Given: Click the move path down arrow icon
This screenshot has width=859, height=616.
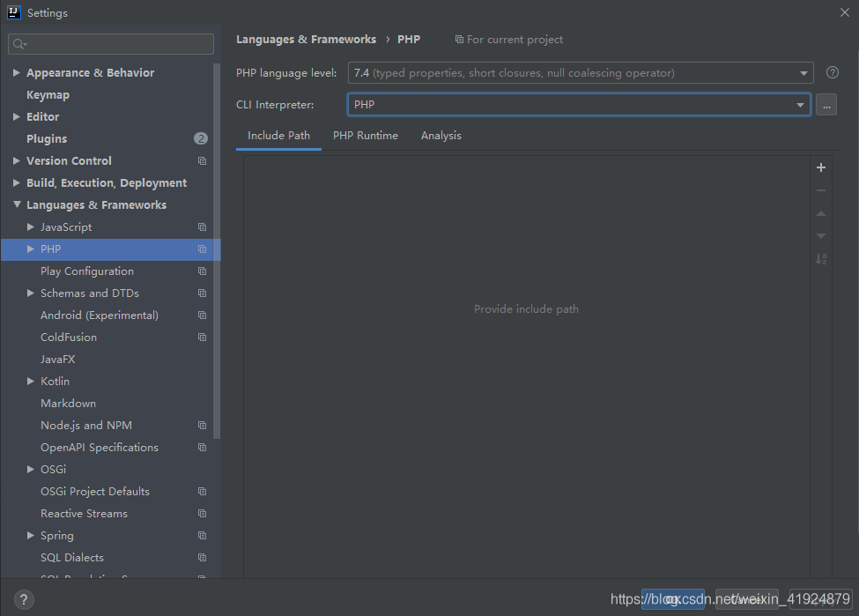Looking at the screenshot, I should (820, 235).
